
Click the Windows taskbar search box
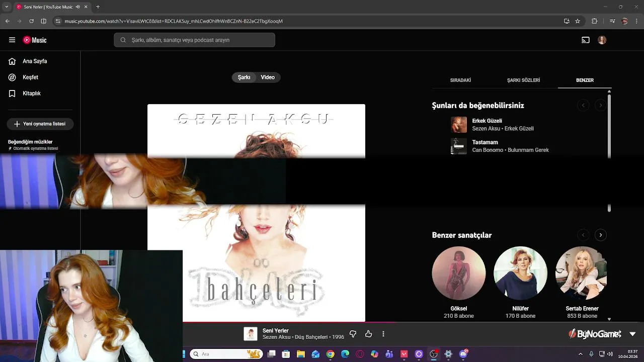[x=226, y=354]
